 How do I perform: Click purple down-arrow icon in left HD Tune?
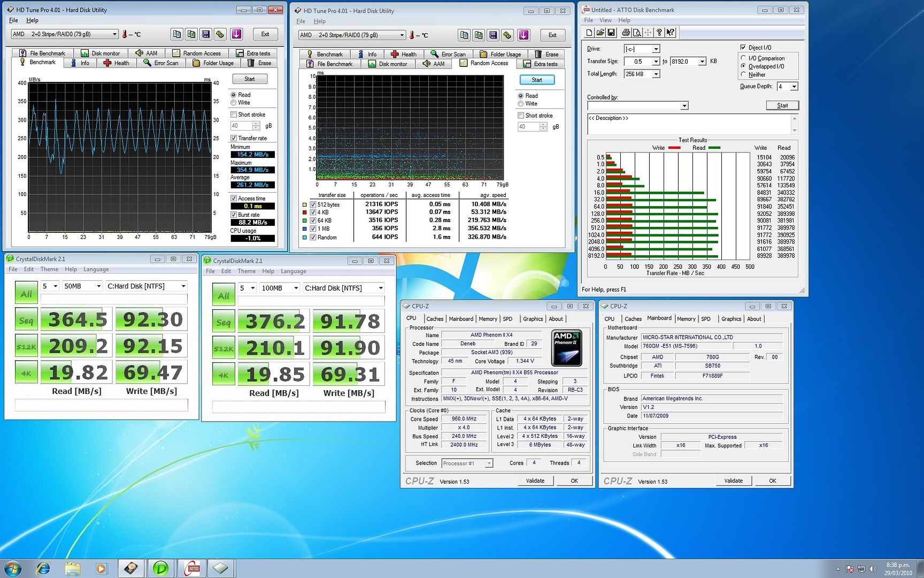237,34
